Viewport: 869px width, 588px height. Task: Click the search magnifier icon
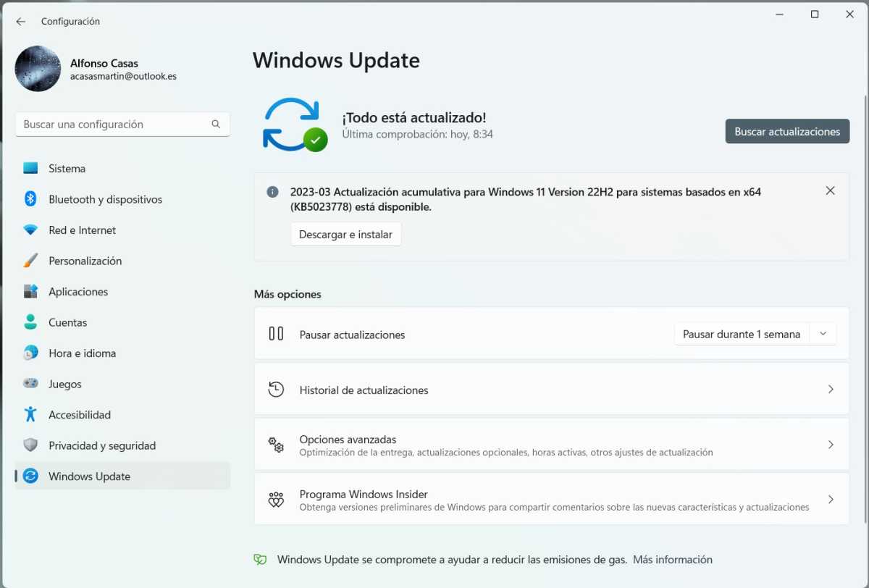click(x=216, y=125)
